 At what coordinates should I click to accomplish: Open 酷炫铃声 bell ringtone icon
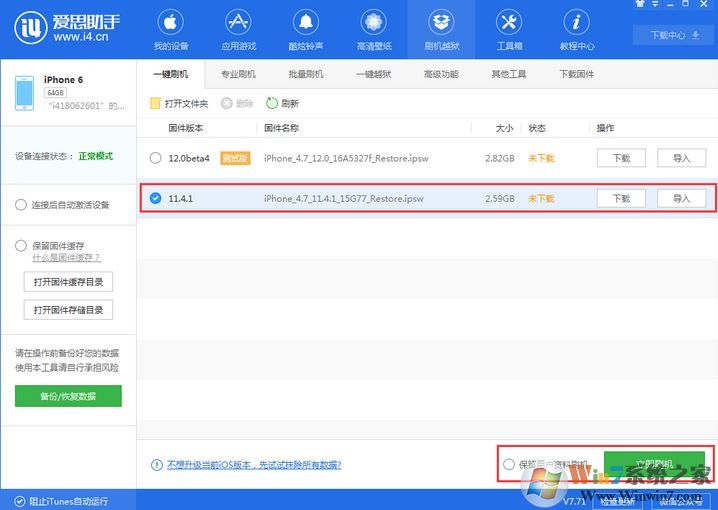306,22
